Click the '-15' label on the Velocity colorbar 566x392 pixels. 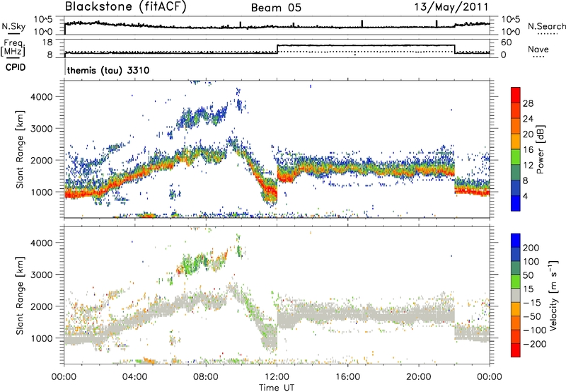(x=532, y=303)
